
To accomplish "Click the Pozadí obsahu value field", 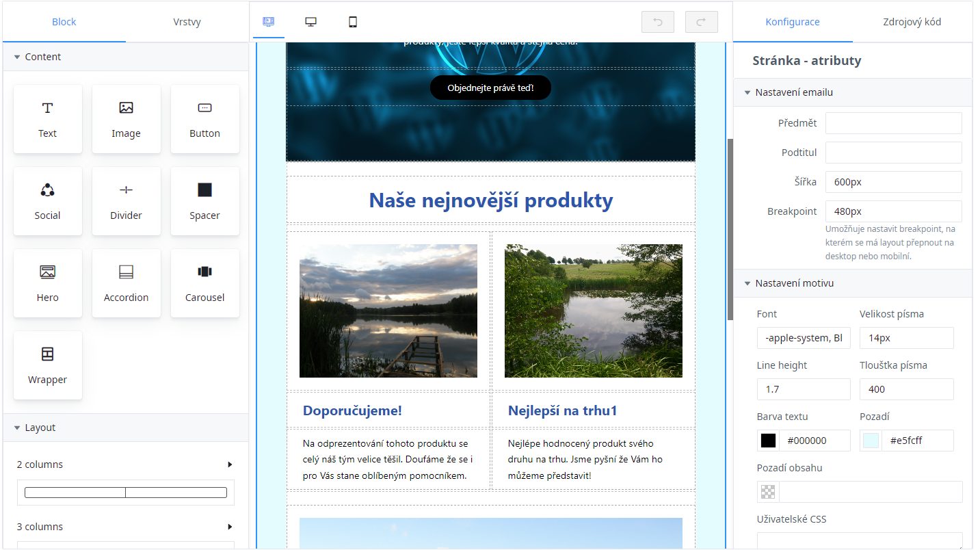I will click(x=871, y=492).
